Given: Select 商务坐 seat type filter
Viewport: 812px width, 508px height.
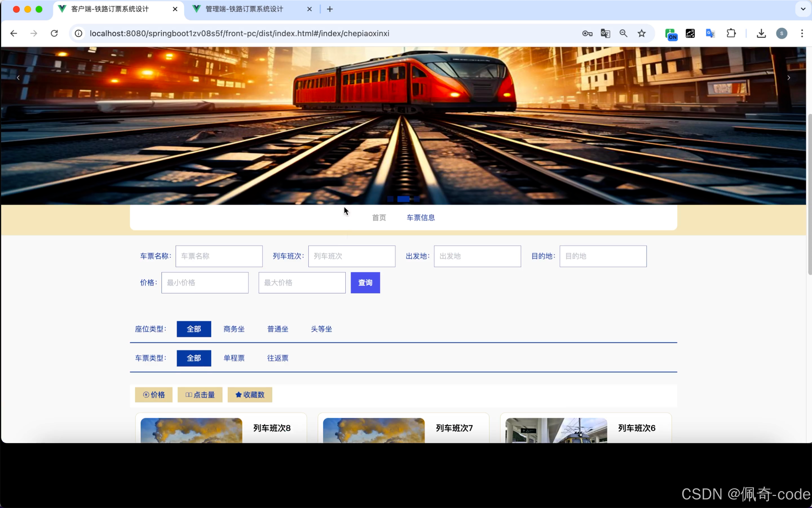Looking at the screenshot, I should click(x=234, y=329).
